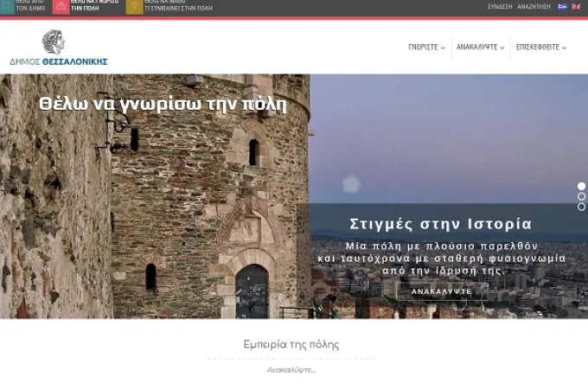Select the first slider dot
The height and width of the screenshot is (389, 588).
[581, 186]
